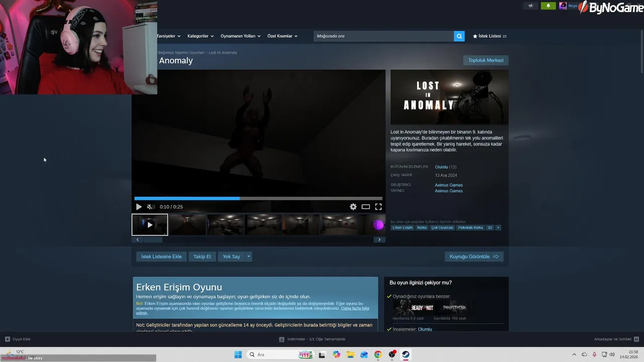Click Oyun Ekle at bottom left
The height and width of the screenshot is (362, 644).
point(18,339)
